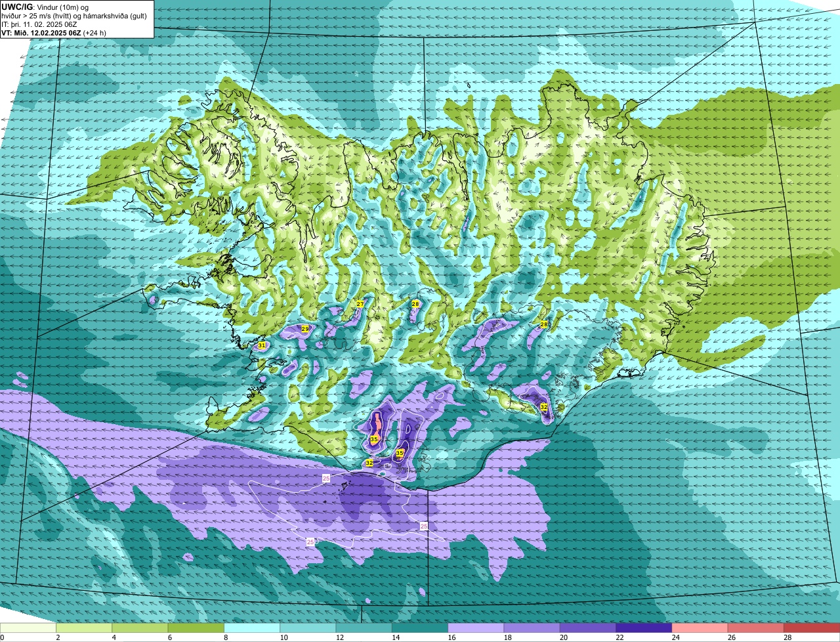
Task: Click the light pink 24–26 legend swatch
Action: pyautogui.click(x=700, y=628)
